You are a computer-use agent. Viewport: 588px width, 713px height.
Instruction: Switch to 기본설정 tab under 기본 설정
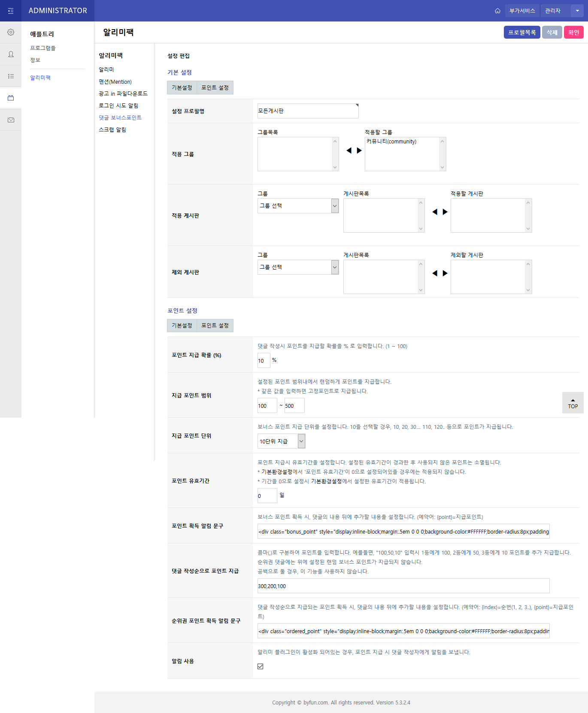[182, 88]
